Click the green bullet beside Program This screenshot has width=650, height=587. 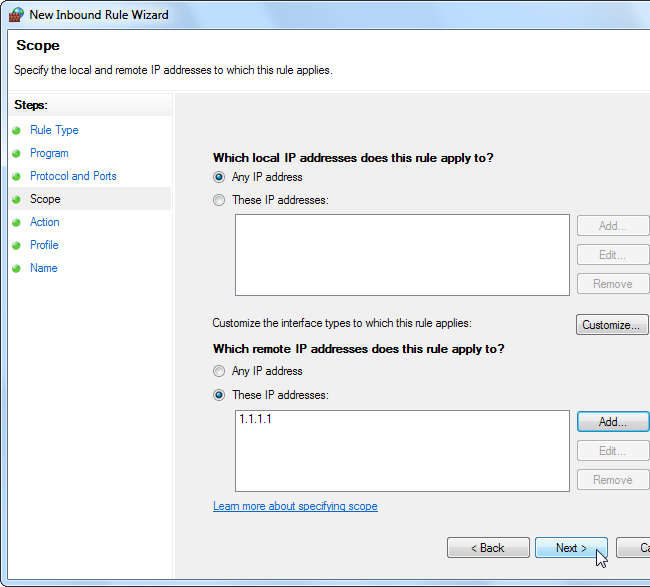(x=16, y=154)
